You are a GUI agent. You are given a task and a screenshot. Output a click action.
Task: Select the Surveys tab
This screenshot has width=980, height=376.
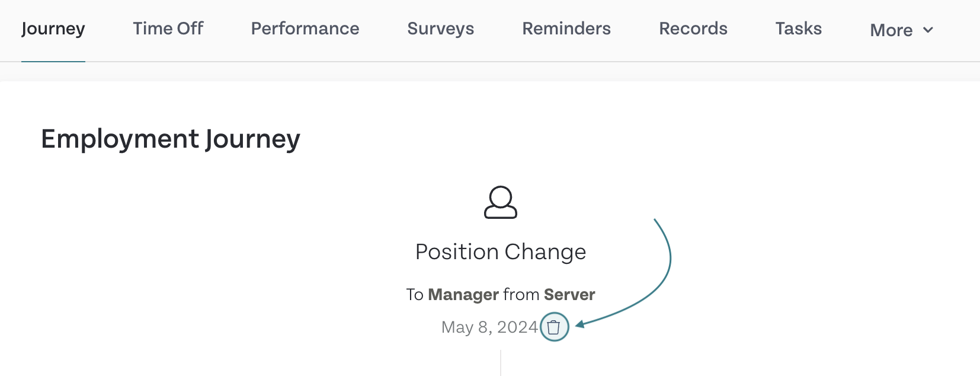point(441,28)
